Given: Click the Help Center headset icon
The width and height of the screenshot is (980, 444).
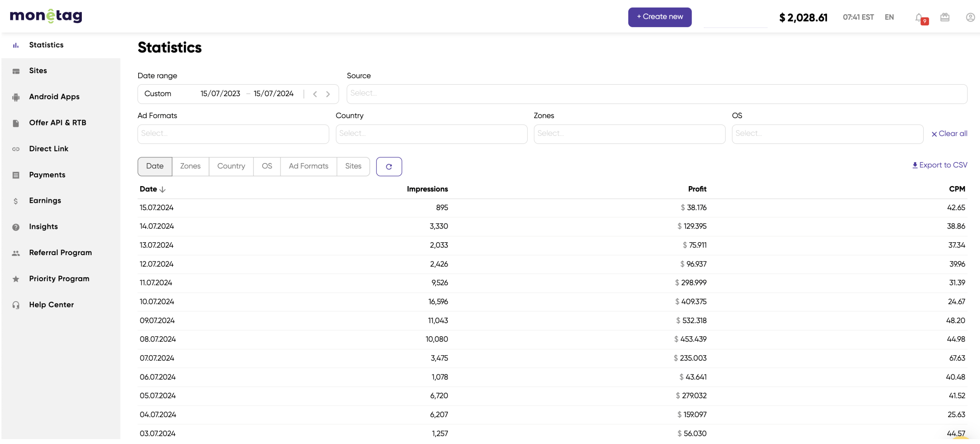Looking at the screenshot, I should 16,305.
